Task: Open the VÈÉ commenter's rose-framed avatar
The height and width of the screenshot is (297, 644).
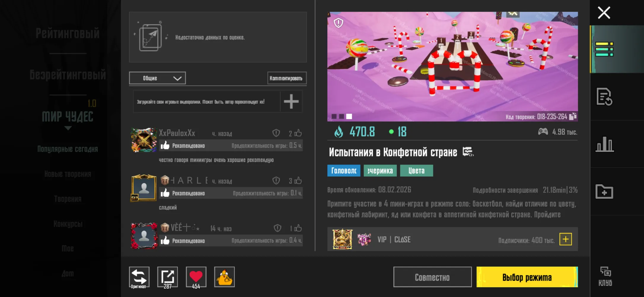Action: tap(144, 236)
